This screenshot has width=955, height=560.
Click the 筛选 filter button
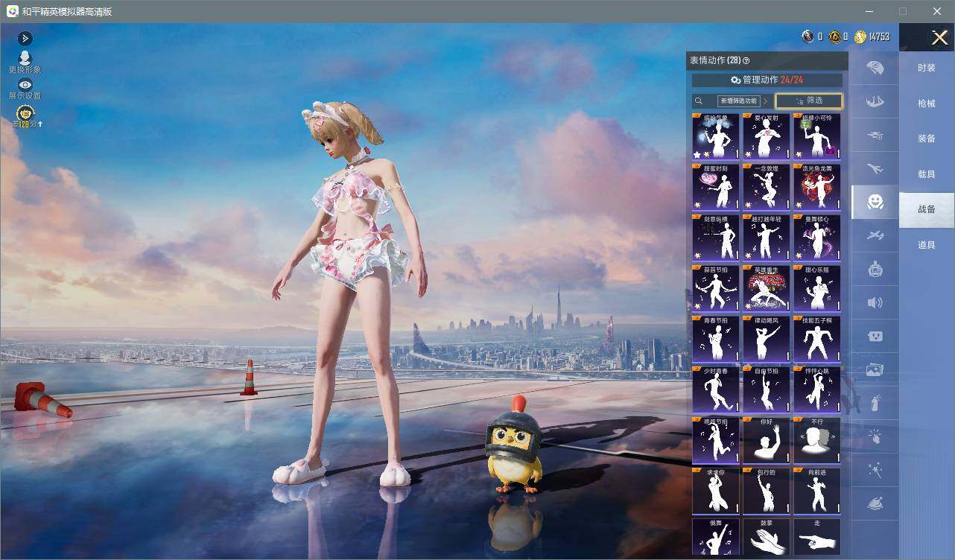coord(809,101)
